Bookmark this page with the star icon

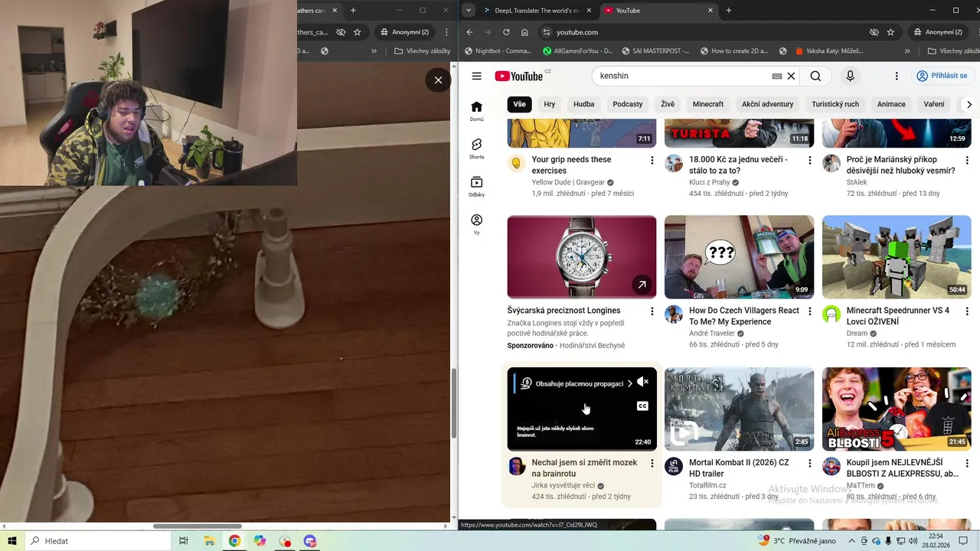pos(890,32)
